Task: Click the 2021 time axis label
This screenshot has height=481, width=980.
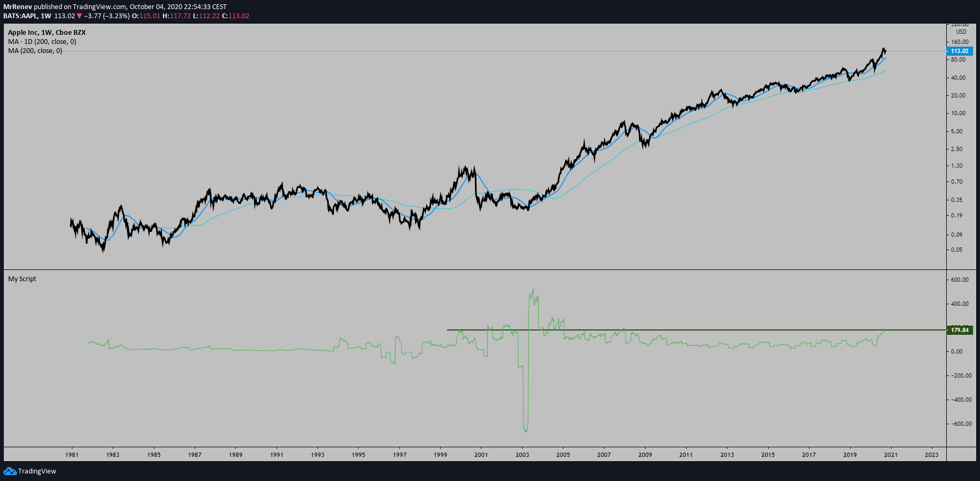Action: [890, 455]
